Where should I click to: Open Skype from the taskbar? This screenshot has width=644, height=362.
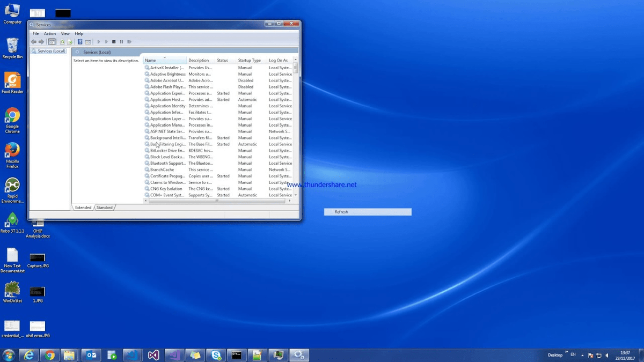tap(216, 354)
